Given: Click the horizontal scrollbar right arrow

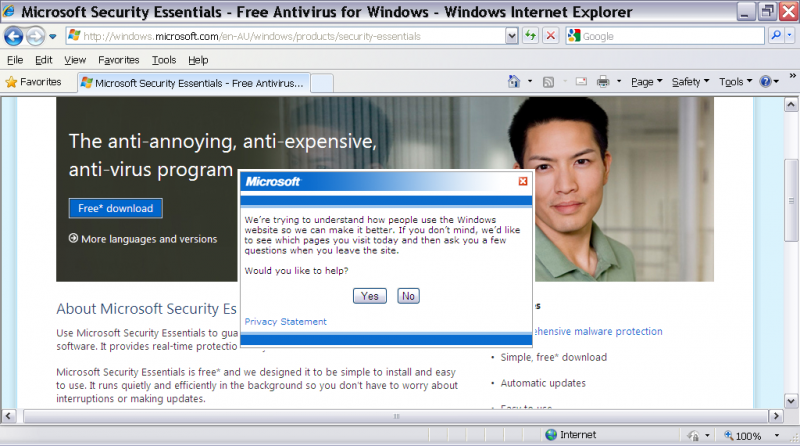Looking at the screenshot, I should (776, 416).
